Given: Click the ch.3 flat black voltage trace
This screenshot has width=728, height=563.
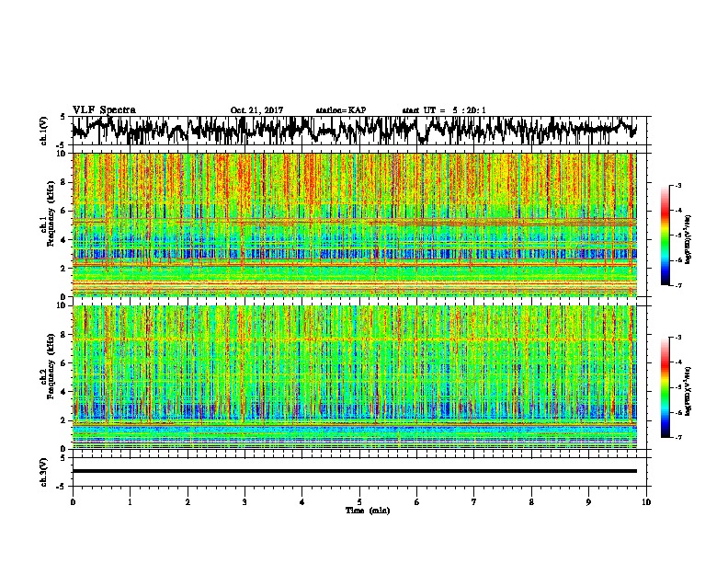Looking at the screenshot, I should (x=354, y=471).
